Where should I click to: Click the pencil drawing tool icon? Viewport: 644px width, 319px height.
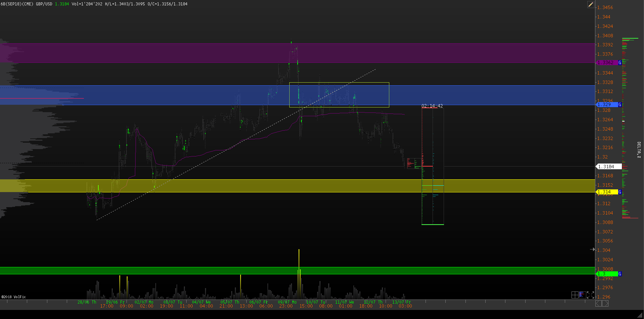pos(591,4)
